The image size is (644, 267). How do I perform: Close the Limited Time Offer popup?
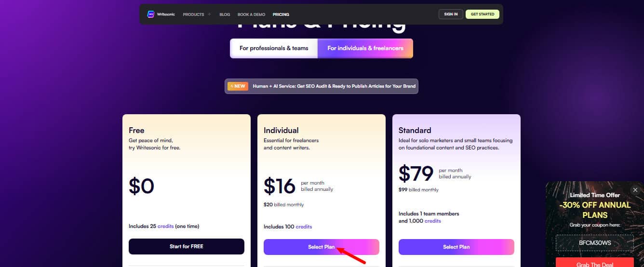(x=635, y=190)
